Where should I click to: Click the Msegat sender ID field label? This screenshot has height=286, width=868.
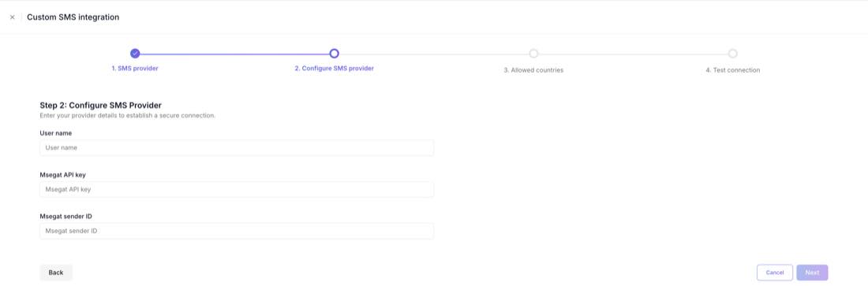pos(65,216)
